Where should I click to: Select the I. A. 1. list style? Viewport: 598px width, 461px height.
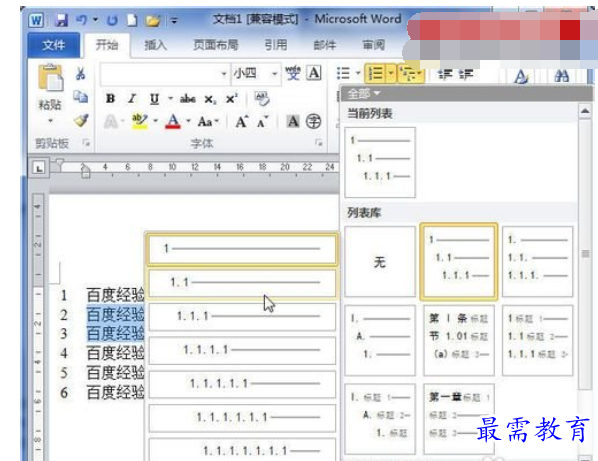[379, 340]
